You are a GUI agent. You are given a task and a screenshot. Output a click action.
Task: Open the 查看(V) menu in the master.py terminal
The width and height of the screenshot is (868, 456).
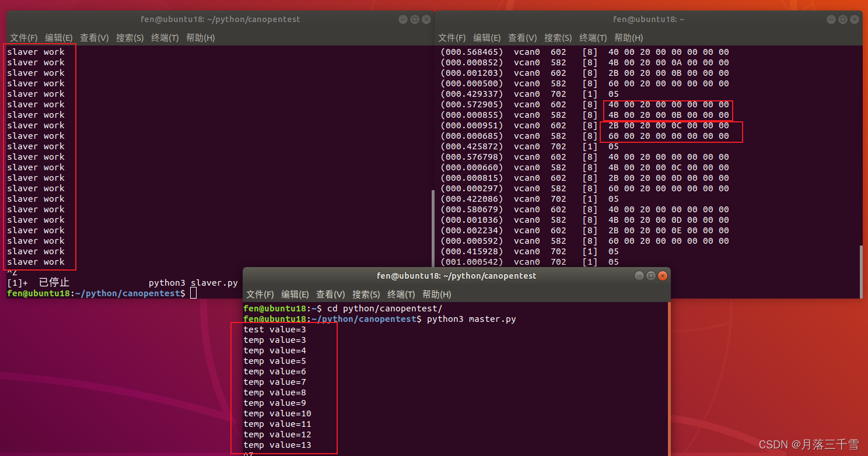point(330,294)
